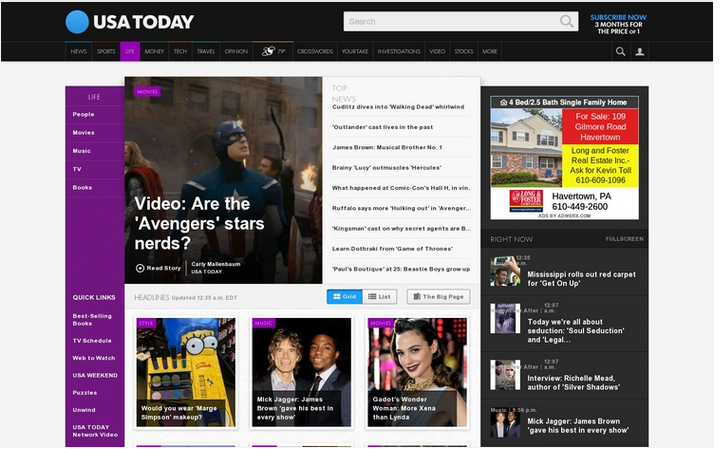Expand the MORE nav menu
This screenshot has height=449, width=720.
pyautogui.click(x=490, y=51)
